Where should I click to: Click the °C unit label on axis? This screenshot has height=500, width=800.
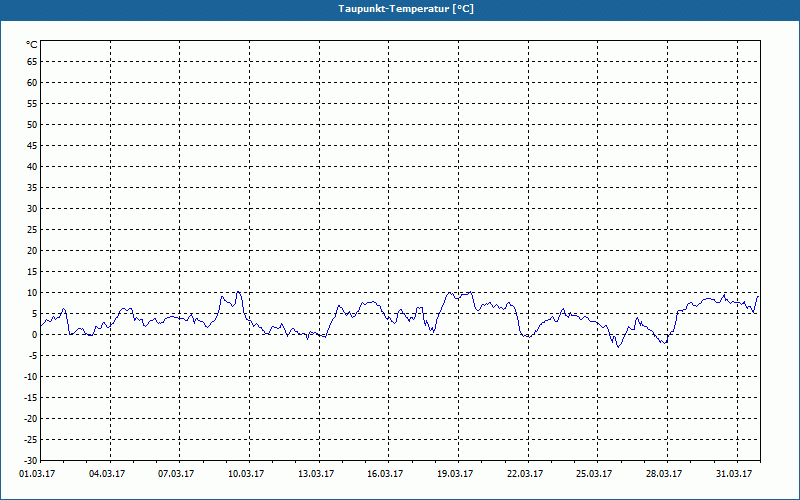click(32, 45)
